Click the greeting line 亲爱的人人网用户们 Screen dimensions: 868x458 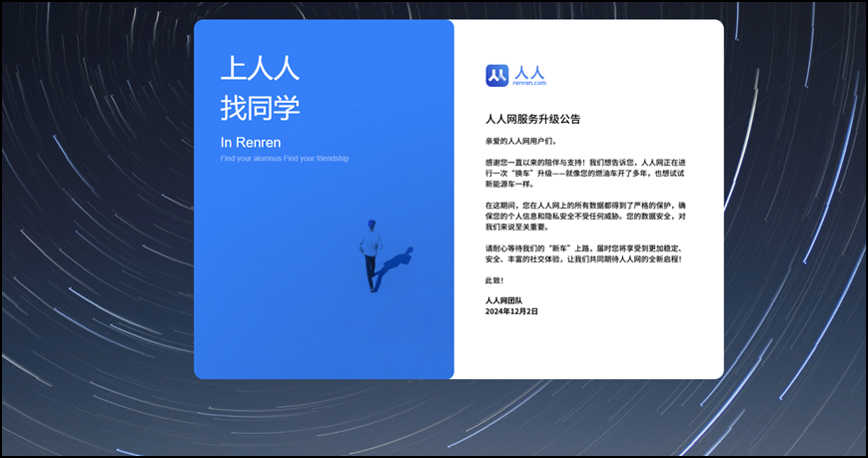pos(520,141)
